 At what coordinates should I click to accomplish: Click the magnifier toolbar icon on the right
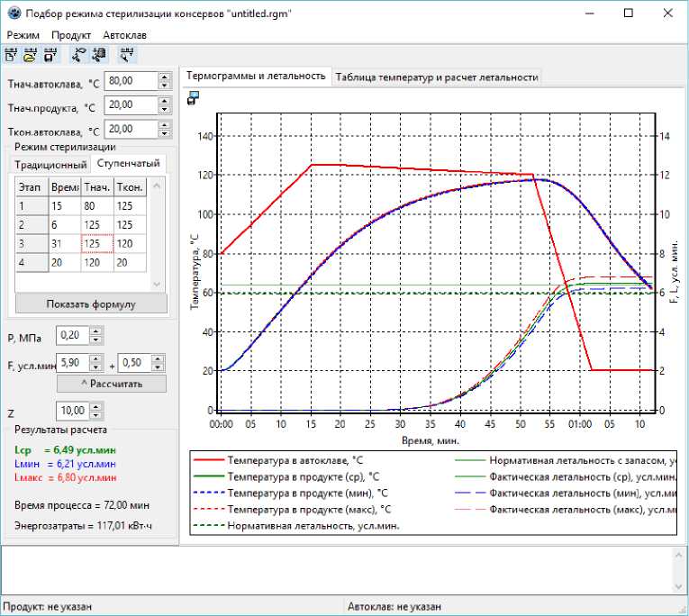coord(127,55)
